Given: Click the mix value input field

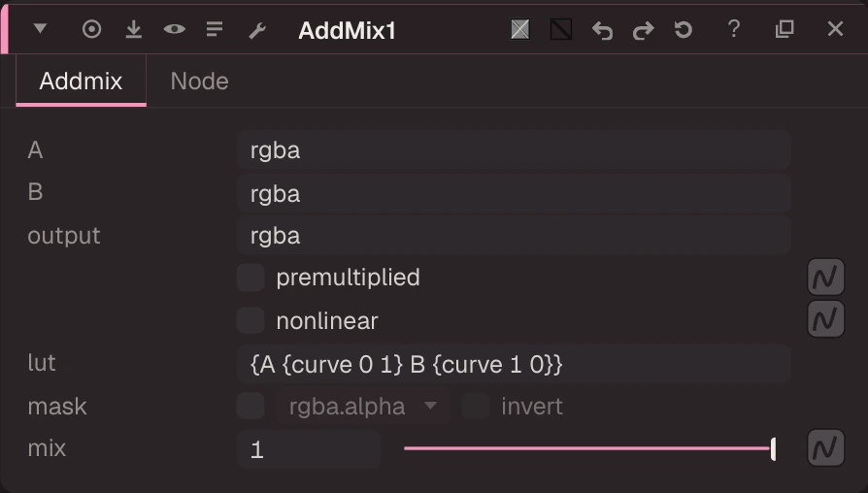Looking at the screenshot, I should point(309,449).
